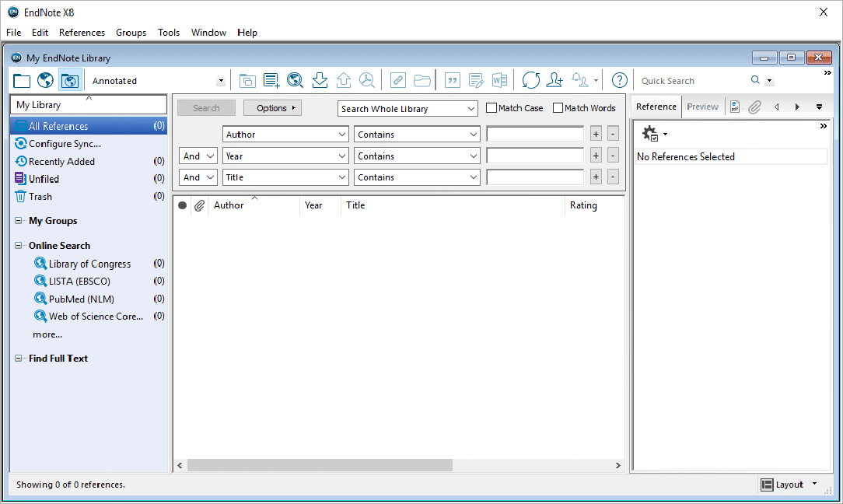This screenshot has height=504, width=843.
Task: Click the more... online search link
Action: (x=47, y=334)
